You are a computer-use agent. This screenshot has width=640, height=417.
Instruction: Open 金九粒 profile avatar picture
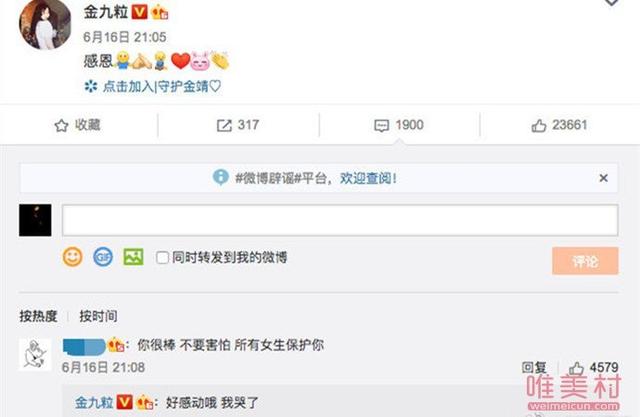pos(45,24)
